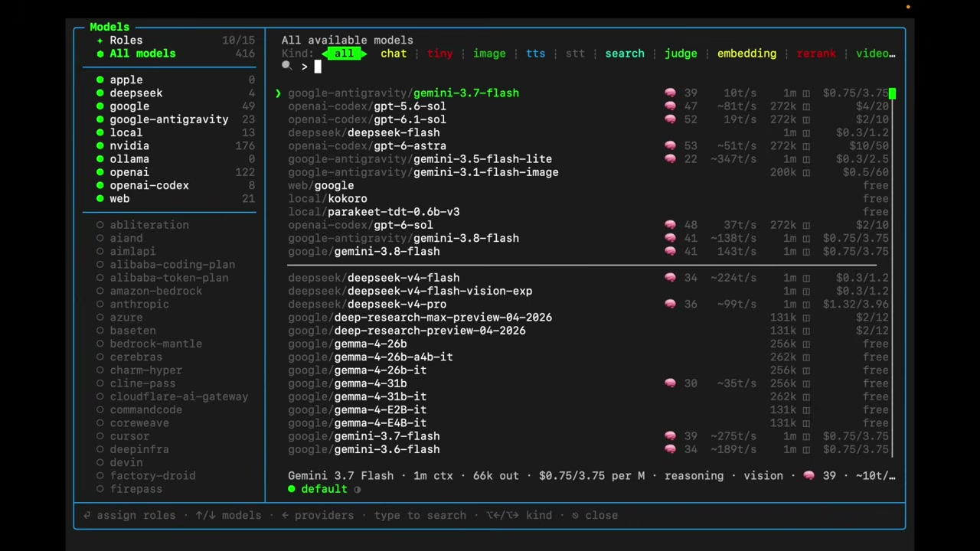Enable the anthropic provider circle
Viewport: 980px width, 551px height.
point(100,305)
